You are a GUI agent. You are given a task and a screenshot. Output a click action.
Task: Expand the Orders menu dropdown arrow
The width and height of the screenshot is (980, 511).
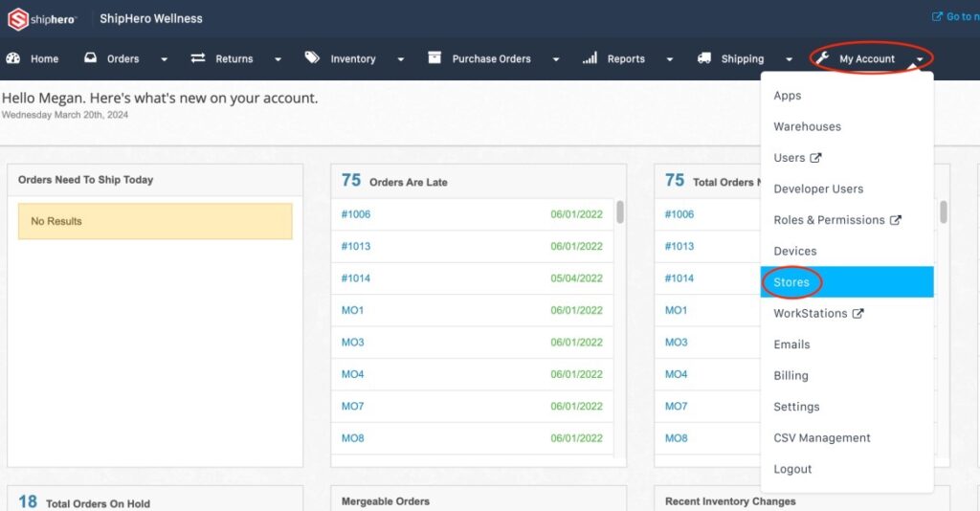pos(164,59)
